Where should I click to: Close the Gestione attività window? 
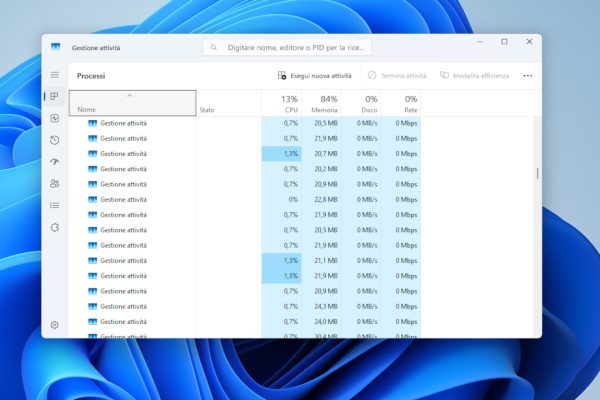pos(529,41)
